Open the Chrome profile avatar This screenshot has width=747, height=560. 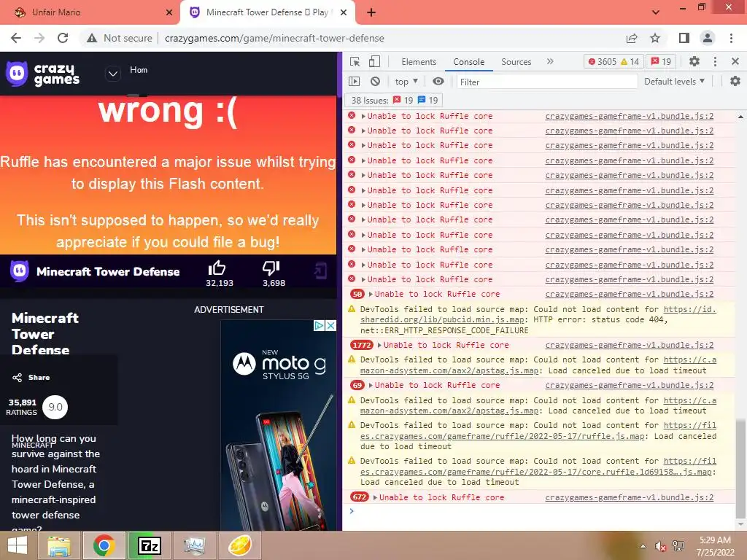[x=708, y=38]
